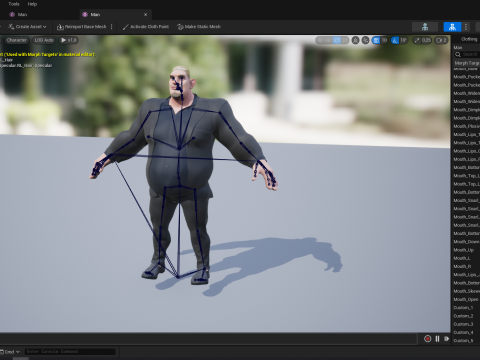
Task: Activate Cloth Paint tool
Action: (x=146, y=27)
